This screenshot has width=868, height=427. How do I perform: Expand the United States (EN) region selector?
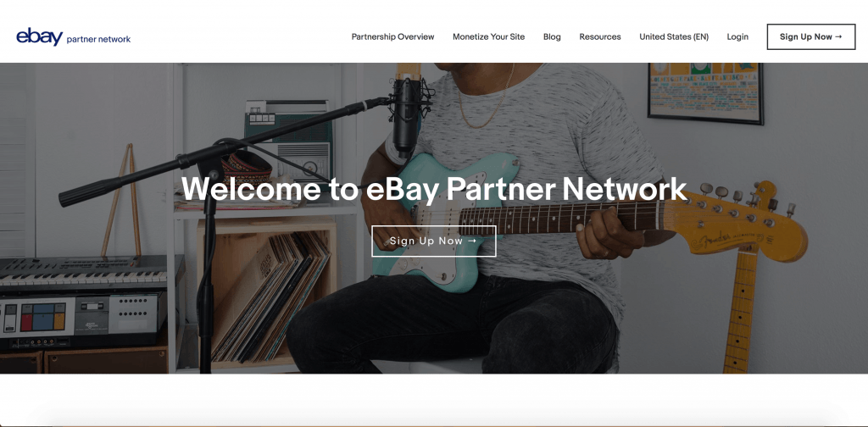click(x=674, y=36)
